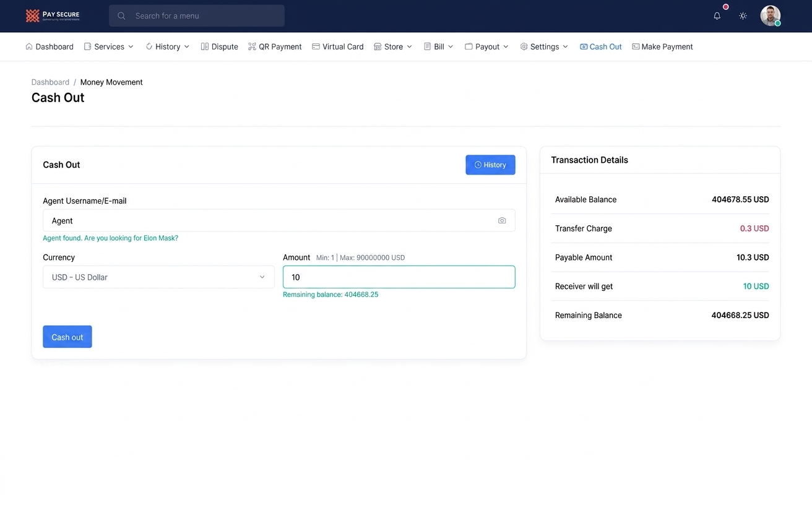The image size is (812, 505).
Task: Open QR Payment page
Action: (275, 46)
